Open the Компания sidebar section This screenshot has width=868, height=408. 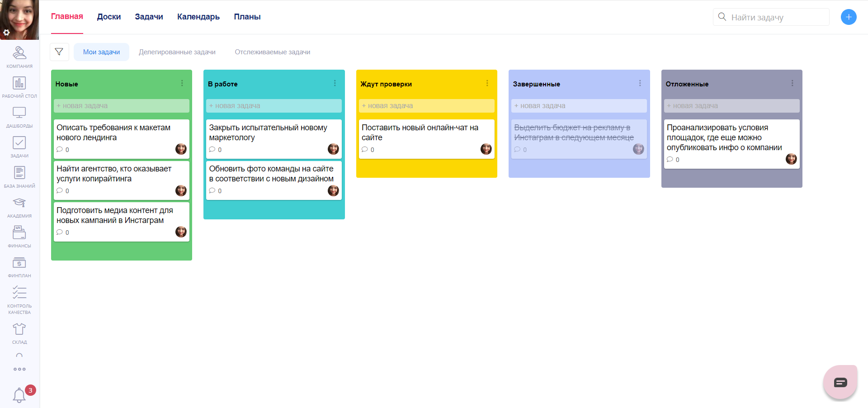(19, 57)
